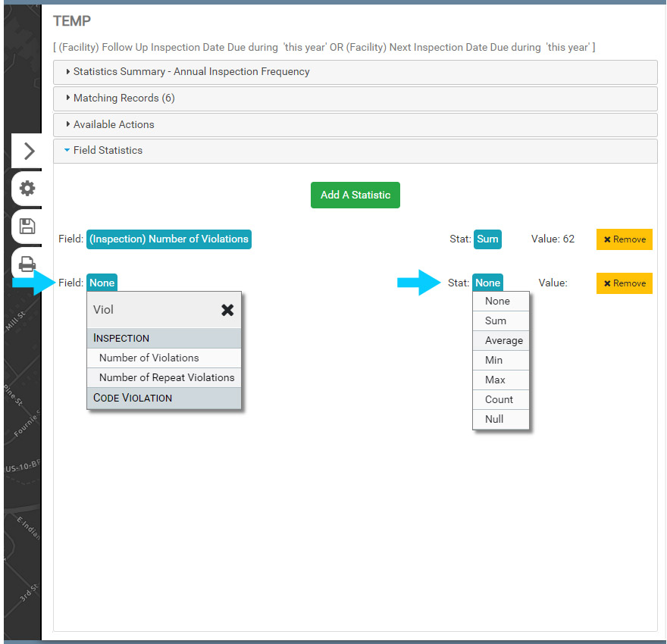Screen dimensions: 667x644
Task: Click the floppy disk save icon
Action: coord(27,226)
